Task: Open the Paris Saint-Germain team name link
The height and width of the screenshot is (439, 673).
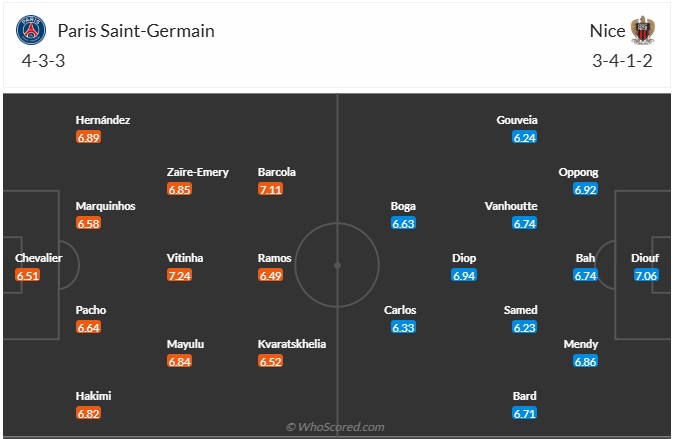Action: coord(136,31)
